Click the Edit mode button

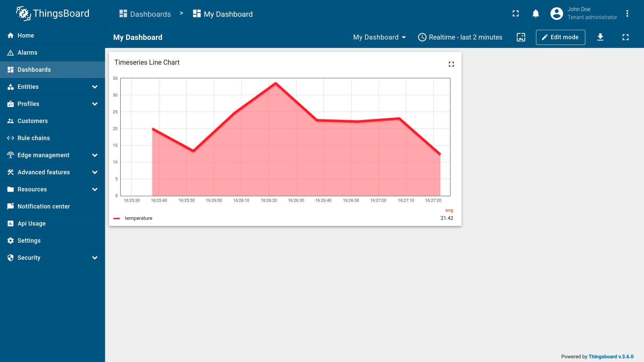(560, 37)
